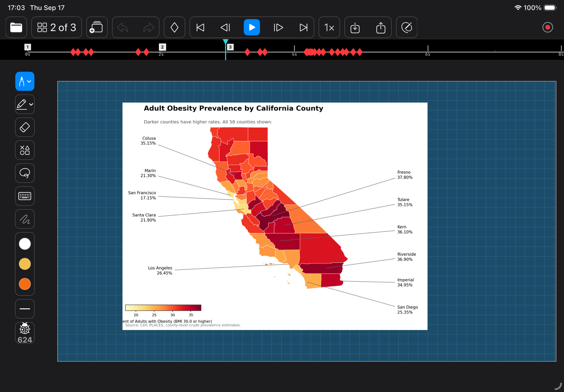Click the 'Santa Clara 21.90%' label
Image resolution: width=564 pixels, height=392 pixels.
144,218
